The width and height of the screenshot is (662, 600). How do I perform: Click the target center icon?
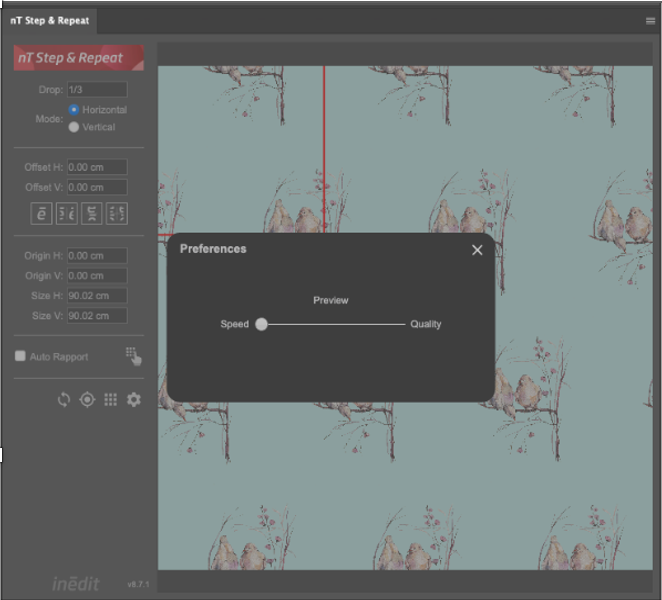87,399
